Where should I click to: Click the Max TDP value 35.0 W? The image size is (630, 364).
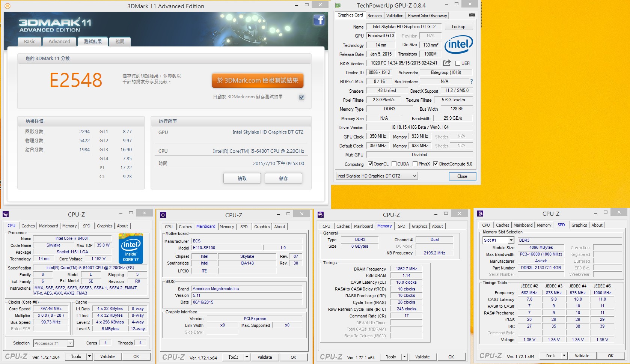click(x=103, y=245)
